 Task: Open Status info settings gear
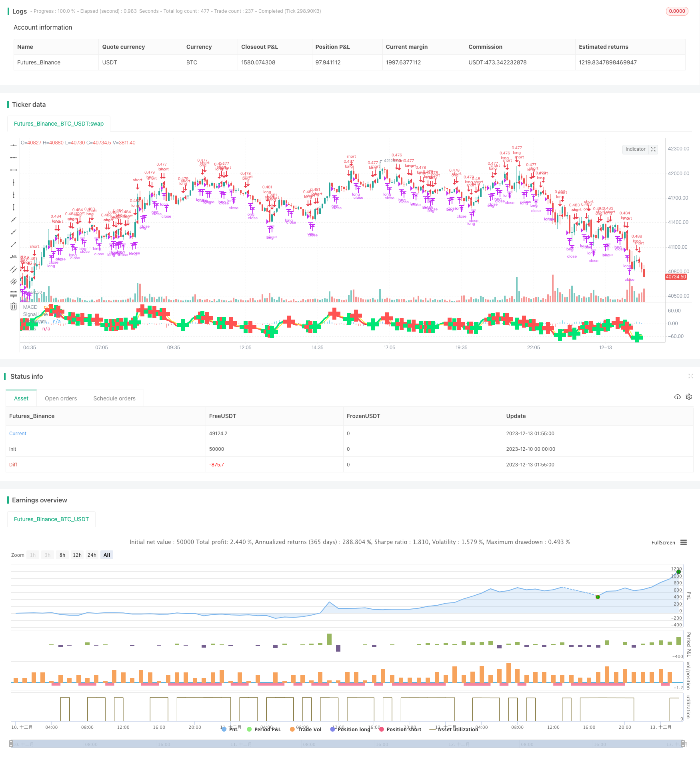688,397
